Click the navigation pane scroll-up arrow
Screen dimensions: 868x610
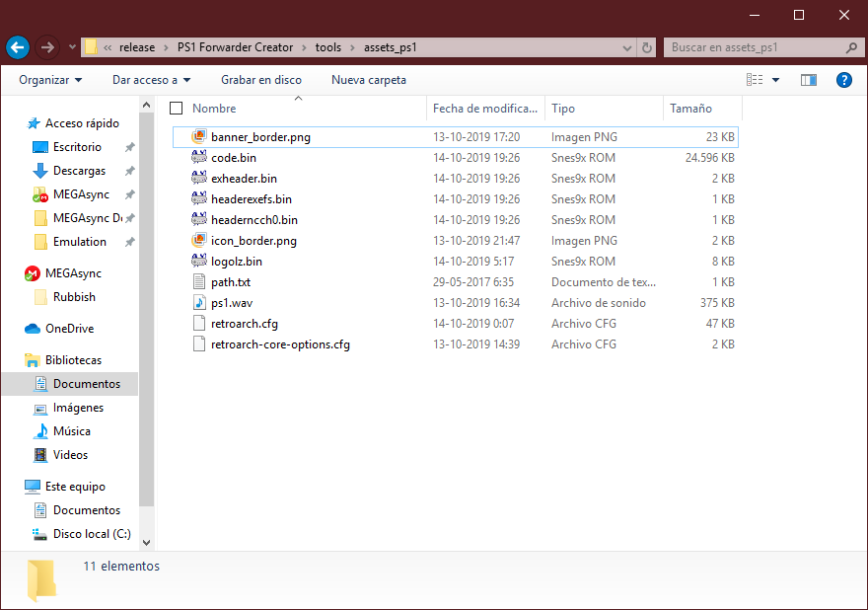(x=146, y=105)
